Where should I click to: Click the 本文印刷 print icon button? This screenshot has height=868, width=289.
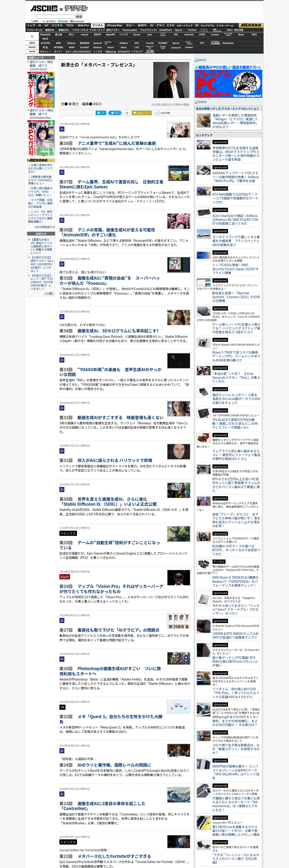[163, 113]
